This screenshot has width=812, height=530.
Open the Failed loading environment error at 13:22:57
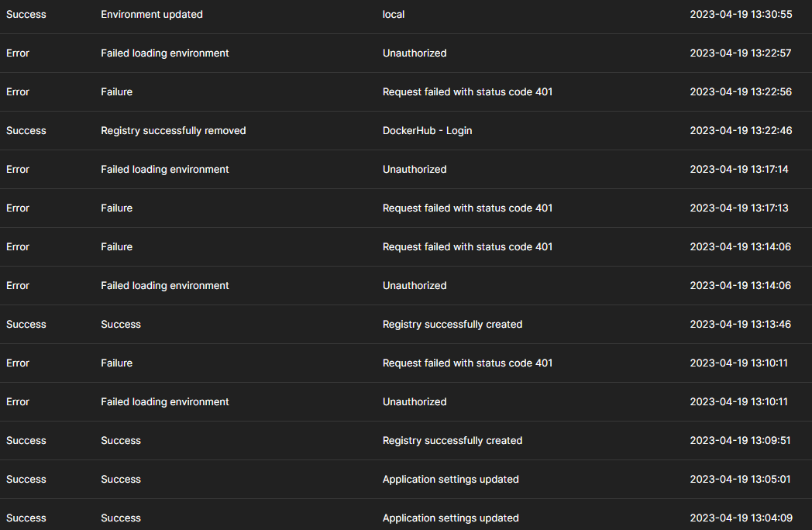[164, 53]
